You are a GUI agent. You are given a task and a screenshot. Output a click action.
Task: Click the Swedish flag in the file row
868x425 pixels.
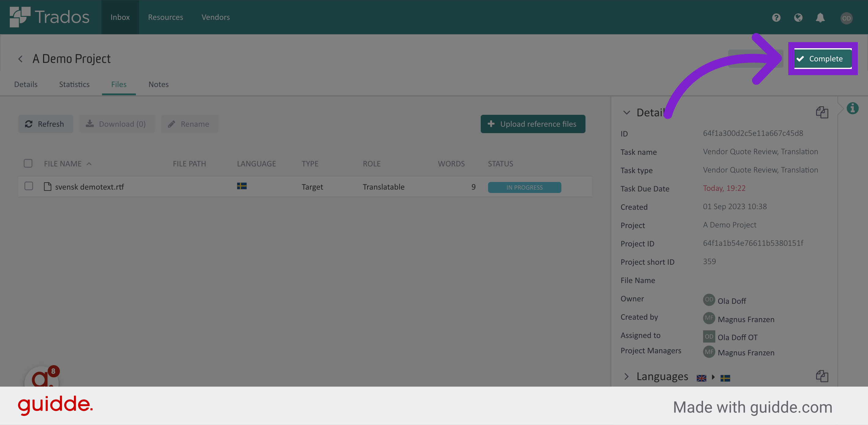click(x=242, y=186)
